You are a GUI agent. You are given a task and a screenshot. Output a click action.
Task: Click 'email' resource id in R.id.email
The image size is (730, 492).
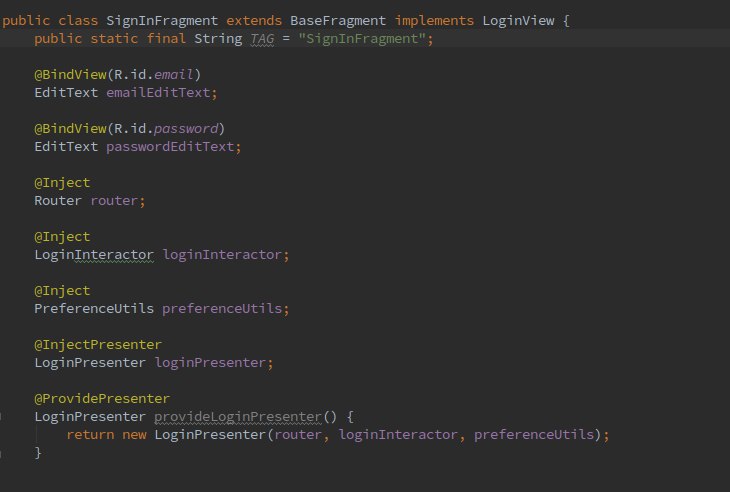click(x=173, y=74)
